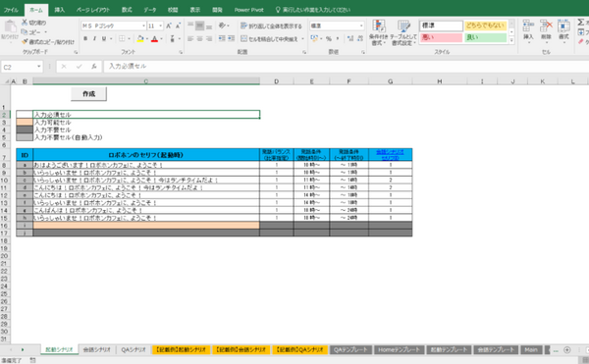The width and height of the screenshot is (589, 364).
Task: Click the blue hyperlink in column G header
Action: coord(390,155)
